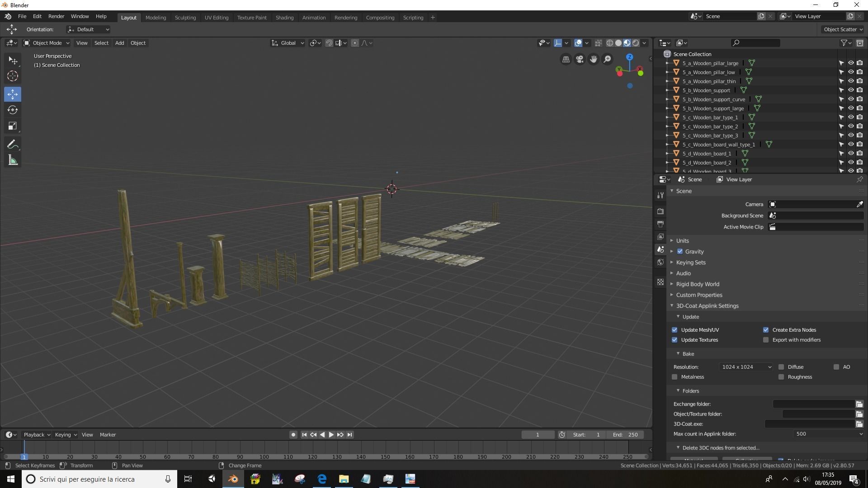Play the animation forward

(331, 435)
